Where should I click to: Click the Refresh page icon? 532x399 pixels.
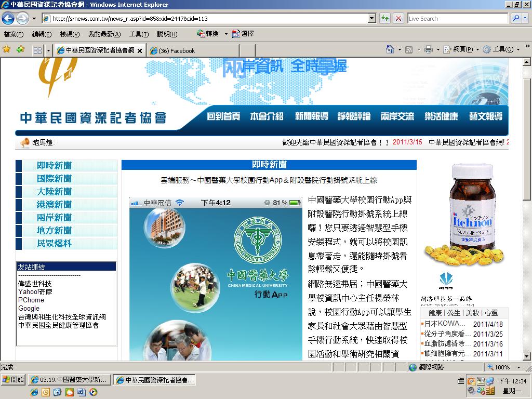pyautogui.click(x=385, y=18)
